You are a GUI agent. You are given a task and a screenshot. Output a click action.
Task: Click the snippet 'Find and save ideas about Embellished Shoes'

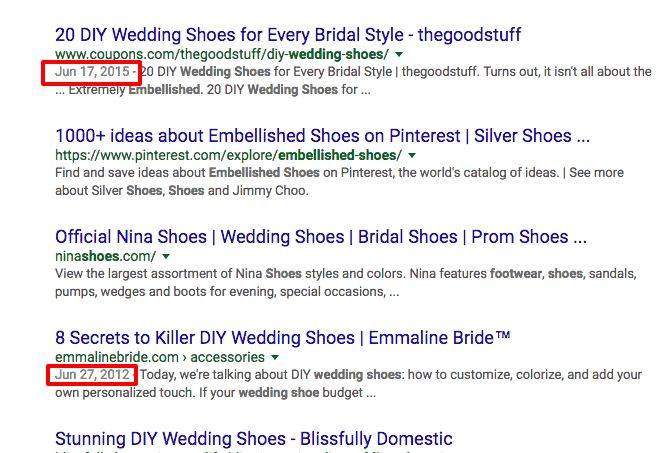339,173
